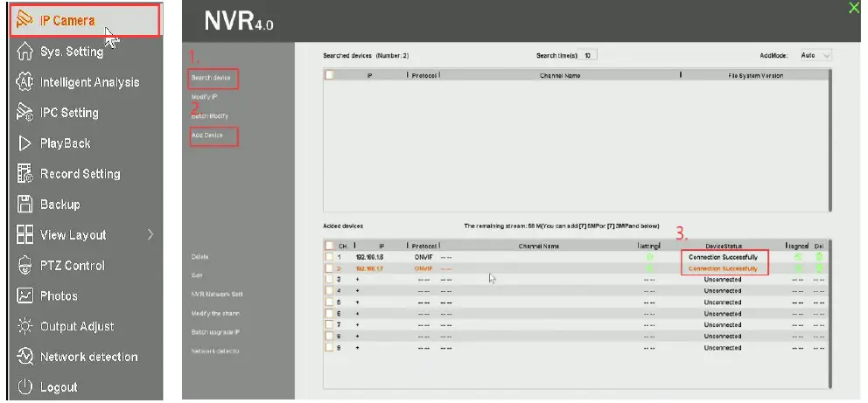
Task: Check the box for channel 7
Action: click(329, 324)
